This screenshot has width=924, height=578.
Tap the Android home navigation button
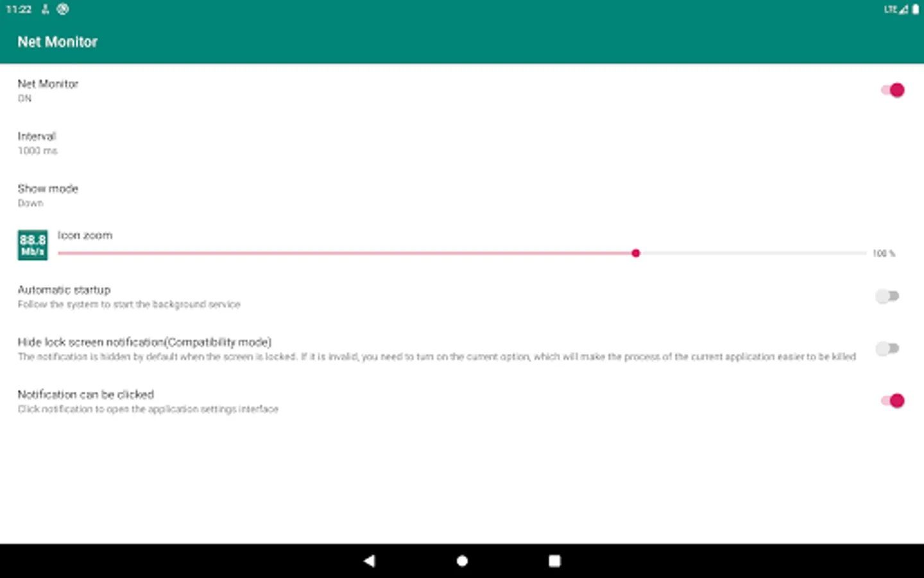coord(462,561)
